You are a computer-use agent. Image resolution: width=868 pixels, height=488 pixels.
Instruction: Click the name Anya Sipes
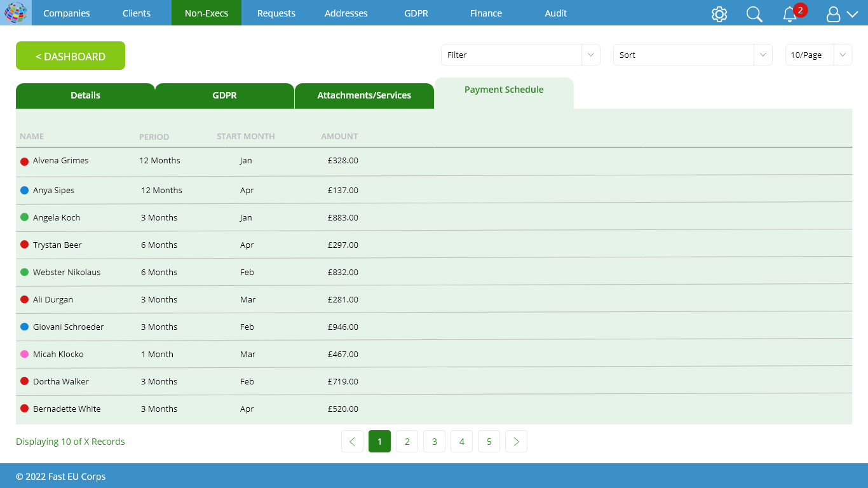54,191
